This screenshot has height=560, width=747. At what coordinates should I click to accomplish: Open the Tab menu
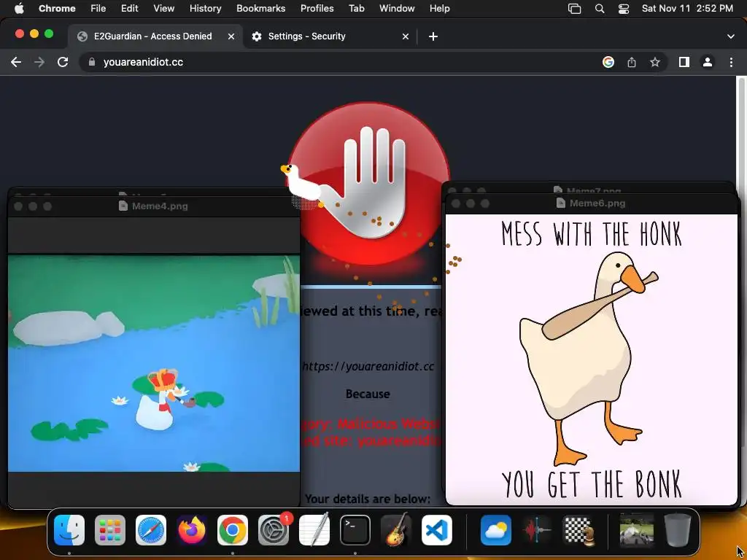(x=356, y=9)
